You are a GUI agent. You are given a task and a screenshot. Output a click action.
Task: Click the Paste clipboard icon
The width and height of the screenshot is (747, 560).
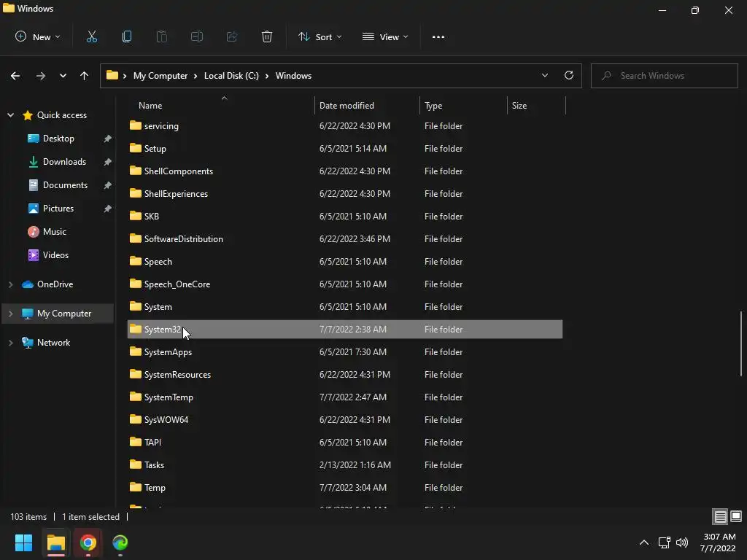click(x=161, y=36)
